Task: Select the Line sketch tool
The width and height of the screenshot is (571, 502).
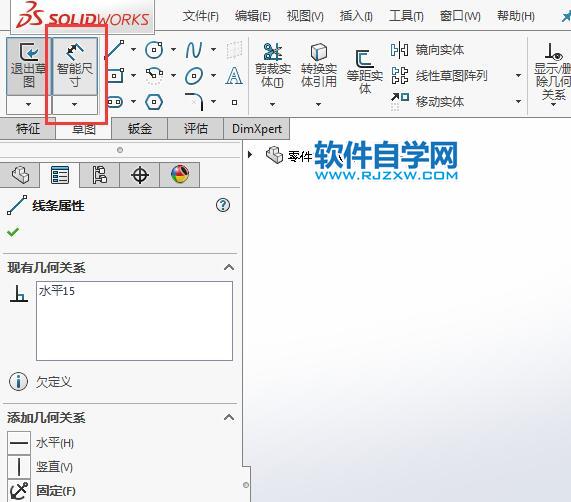Action: click(116, 50)
